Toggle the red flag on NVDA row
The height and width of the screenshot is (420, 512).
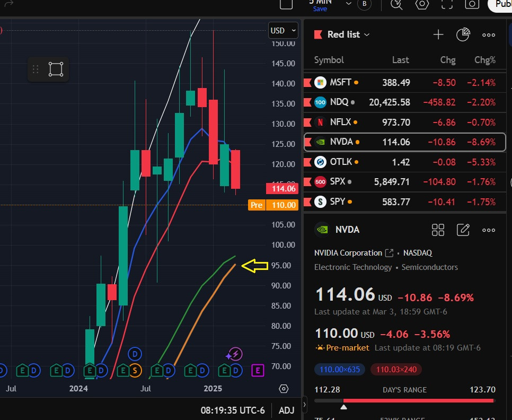(x=307, y=142)
